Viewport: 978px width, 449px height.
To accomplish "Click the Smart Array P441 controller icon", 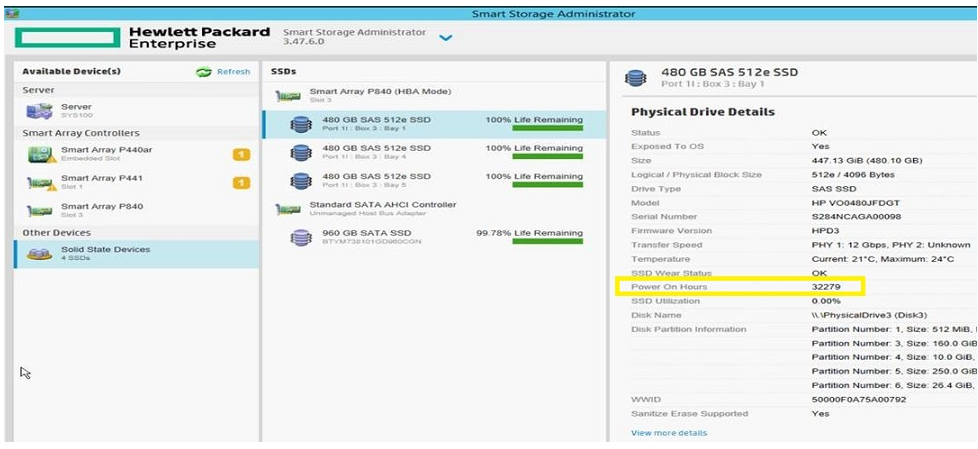I will click(40, 182).
